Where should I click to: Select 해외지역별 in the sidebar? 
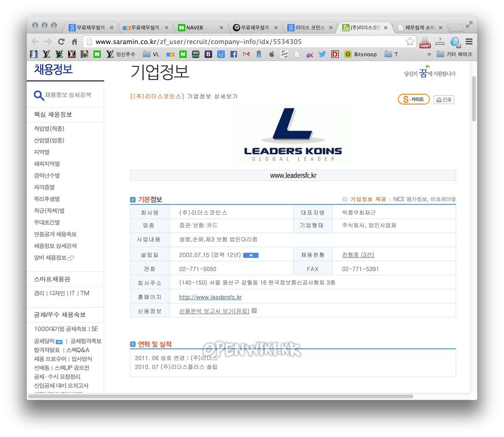pyautogui.click(x=47, y=164)
